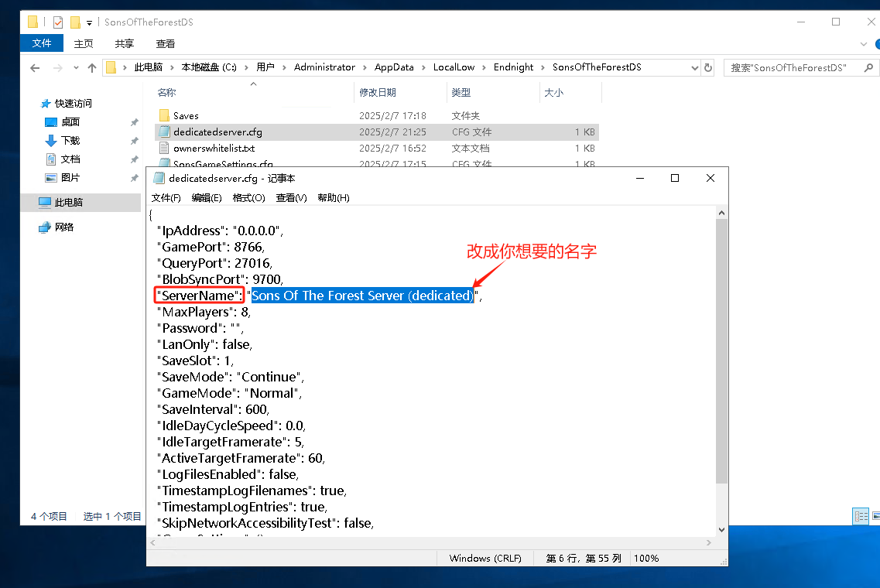Select 图片 in the navigation pane

click(x=70, y=177)
